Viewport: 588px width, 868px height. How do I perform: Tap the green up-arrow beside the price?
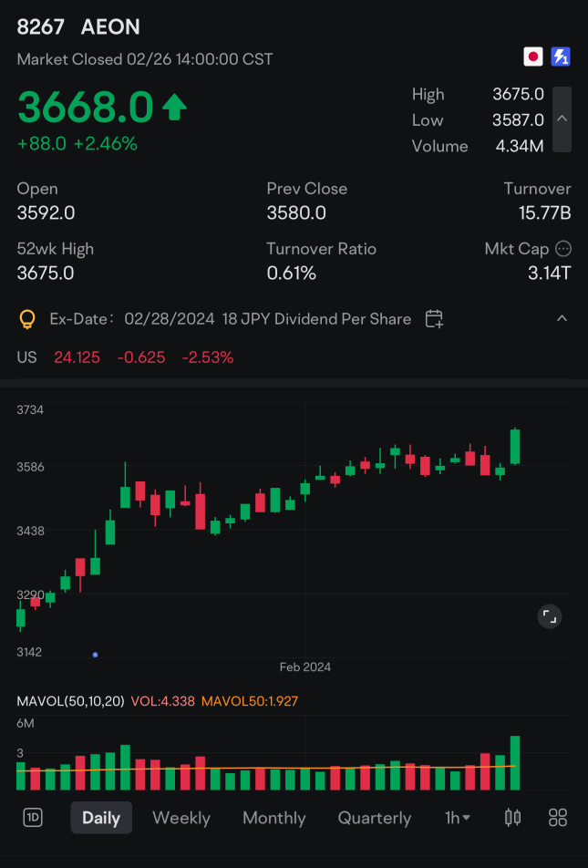[174, 107]
